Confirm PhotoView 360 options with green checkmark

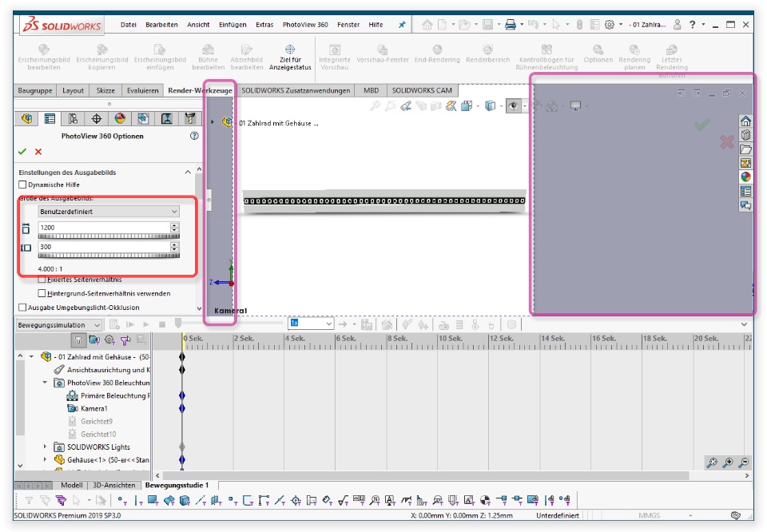click(22, 152)
